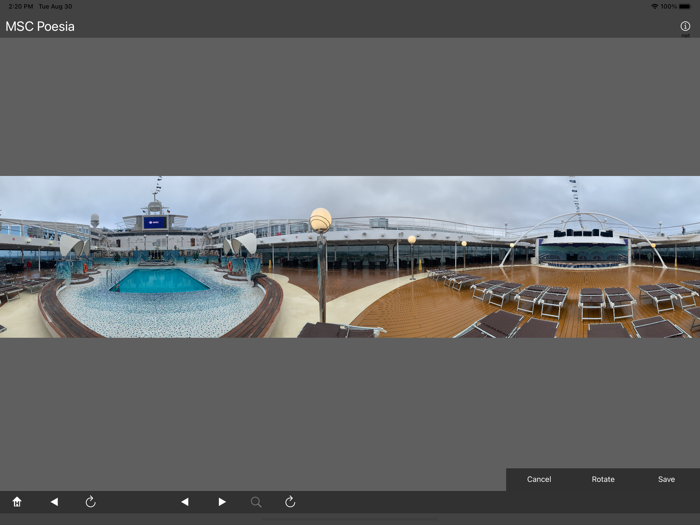The height and width of the screenshot is (525, 700).
Task: Show previous photo with left arrow beside right arrow
Action: point(185,502)
